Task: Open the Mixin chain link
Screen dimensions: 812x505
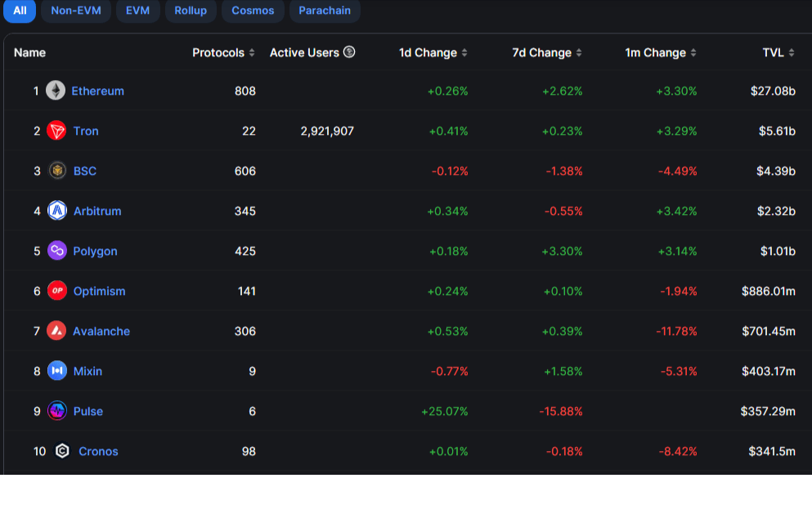Action: point(88,371)
